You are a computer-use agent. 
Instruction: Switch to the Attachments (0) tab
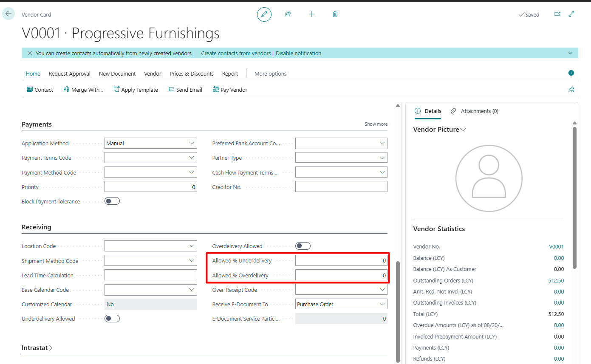pos(475,111)
